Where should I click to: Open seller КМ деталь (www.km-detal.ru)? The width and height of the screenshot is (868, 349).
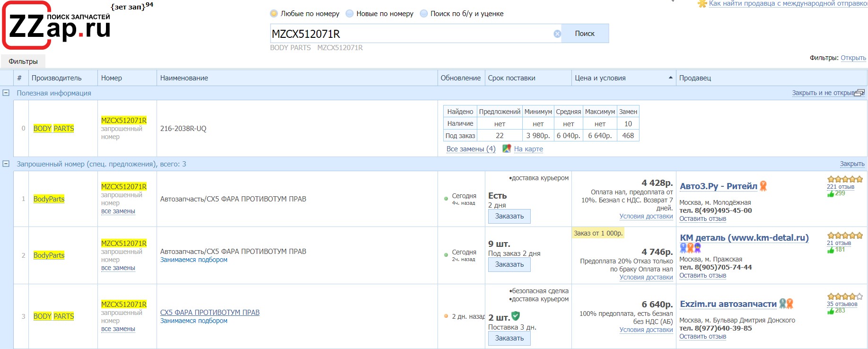pyautogui.click(x=744, y=237)
